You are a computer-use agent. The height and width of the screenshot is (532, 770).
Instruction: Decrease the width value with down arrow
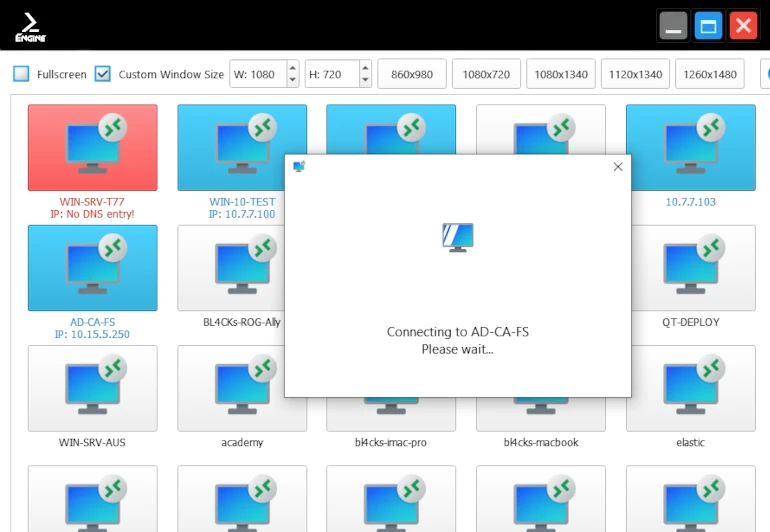point(293,80)
